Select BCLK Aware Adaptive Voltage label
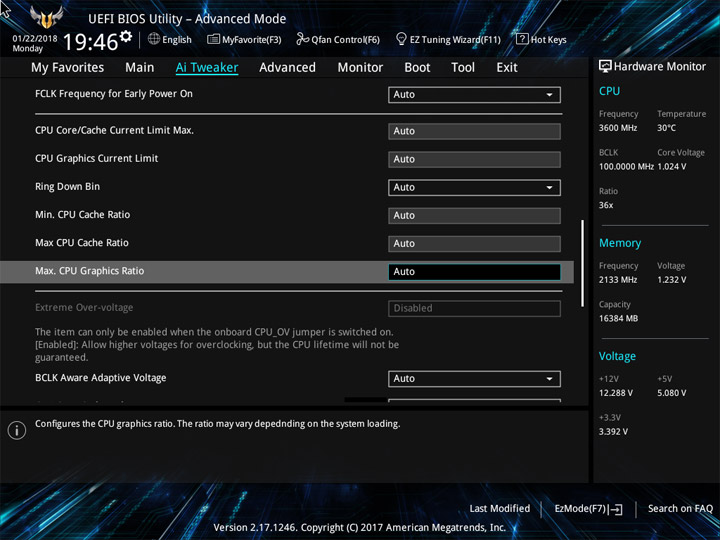720x540 pixels. (x=101, y=378)
